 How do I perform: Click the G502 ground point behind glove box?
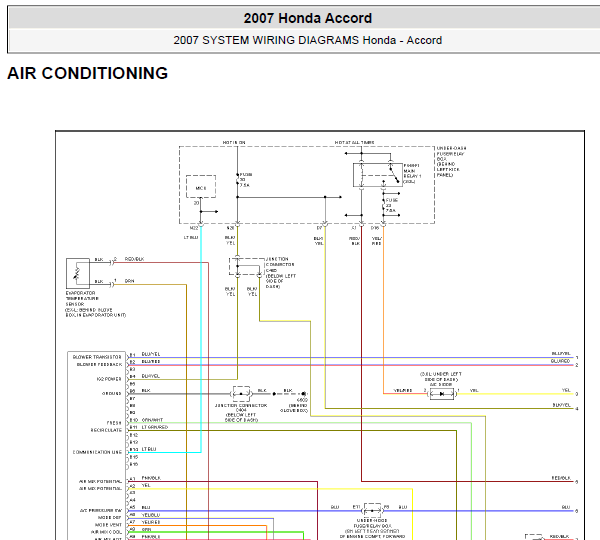point(304,393)
